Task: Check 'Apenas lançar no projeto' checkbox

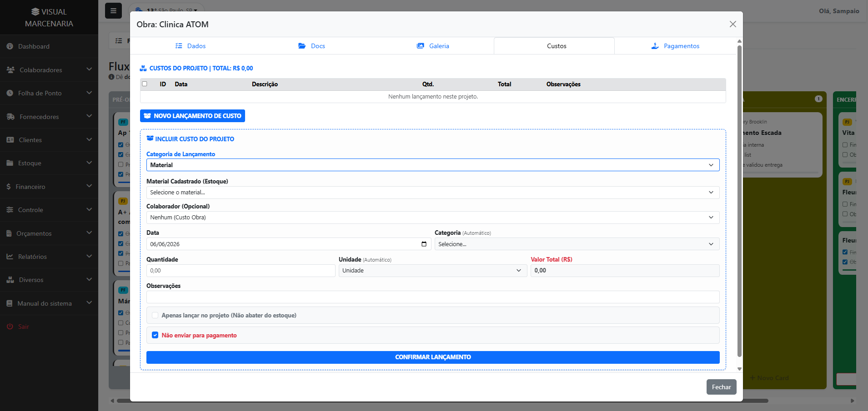Action: coord(155,315)
